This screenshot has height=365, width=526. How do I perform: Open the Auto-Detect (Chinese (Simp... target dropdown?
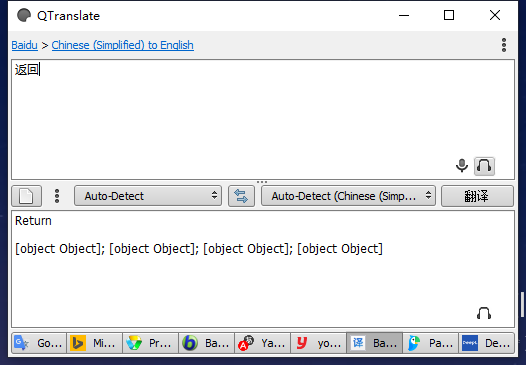coord(348,196)
